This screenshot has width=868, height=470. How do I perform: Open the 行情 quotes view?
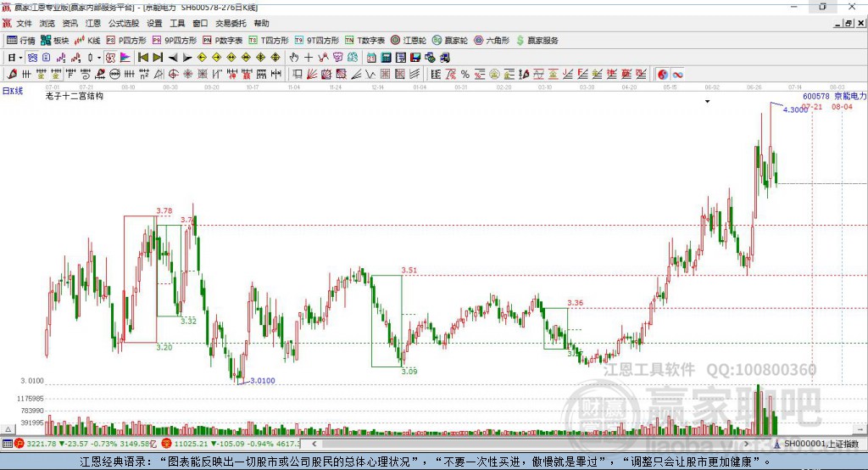click(21, 41)
